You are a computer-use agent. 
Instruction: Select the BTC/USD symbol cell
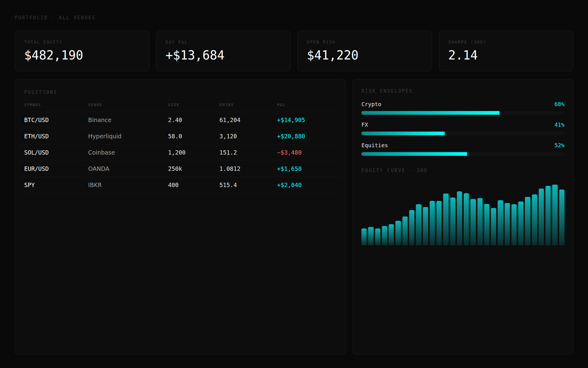click(36, 120)
